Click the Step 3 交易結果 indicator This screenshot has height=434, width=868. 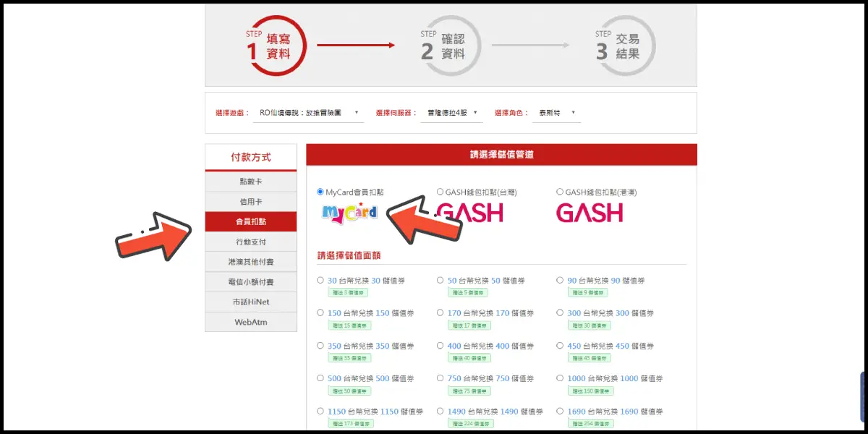click(x=626, y=46)
